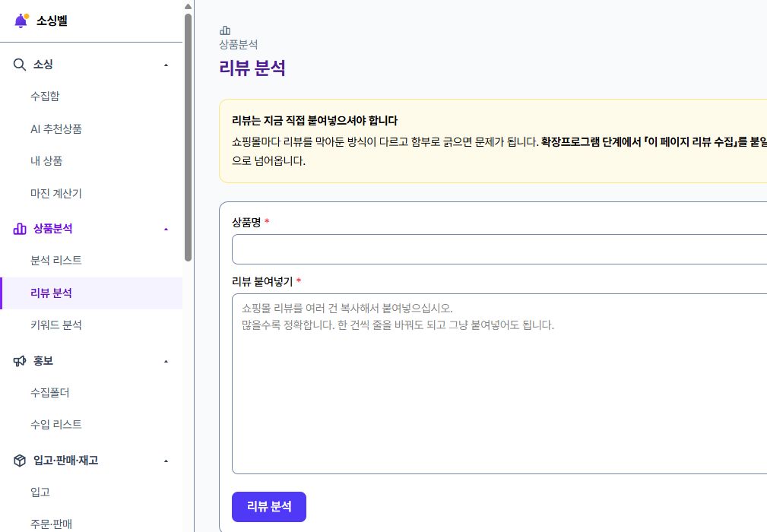Focus the 리뷰 붙여넣기 text area
Image resolution: width=767 pixels, height=532 pixels.
click(x=499, y=384)
